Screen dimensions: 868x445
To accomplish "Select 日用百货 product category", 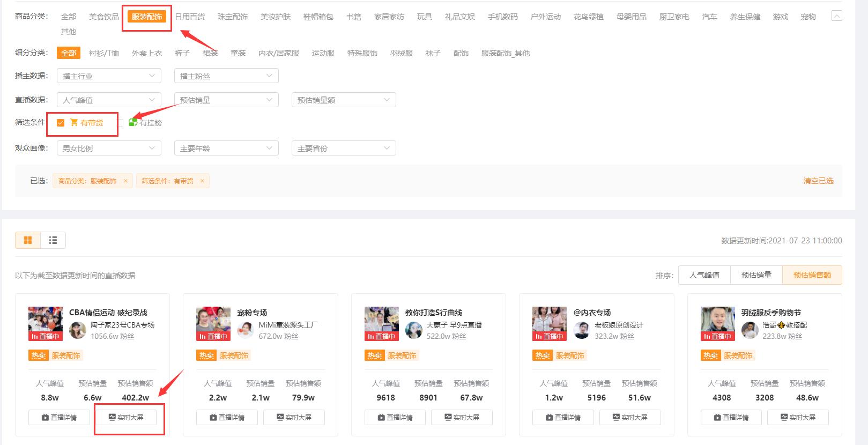I will coord(190,17).
